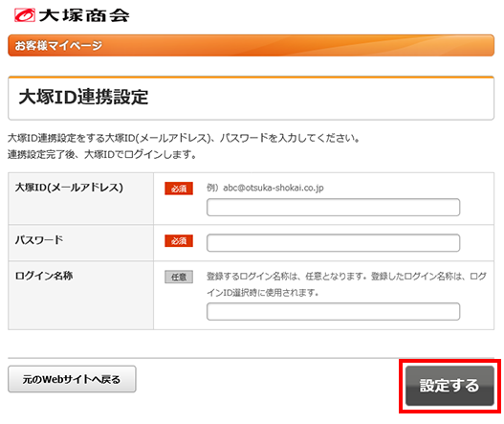The height and width of the screenshot is (424, 504).
Task: Select the ログイン名称 input field
Action: click(333, 311)
